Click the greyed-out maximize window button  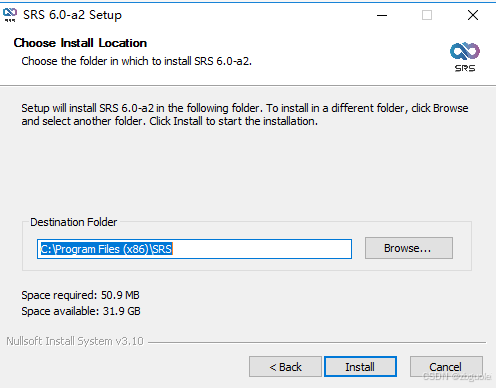tap(427, 15)
